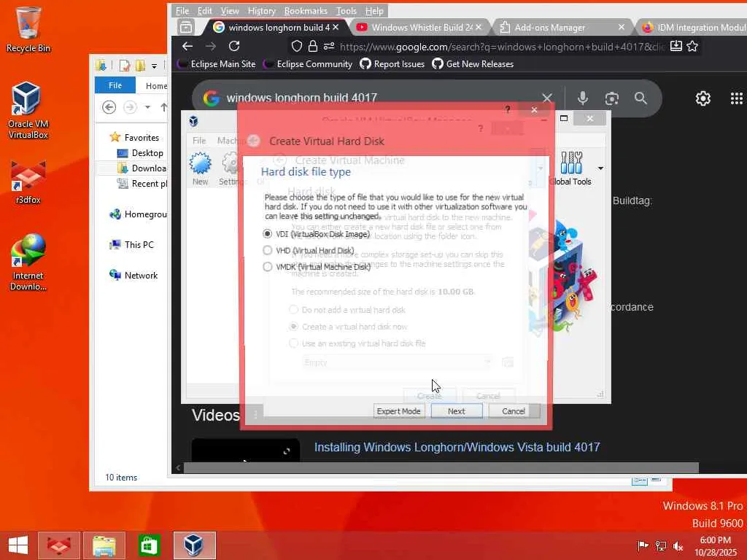The height and width of the screenshot is (560, 747).
Task: Open browser Tools menu
Action: coord(347,10)
